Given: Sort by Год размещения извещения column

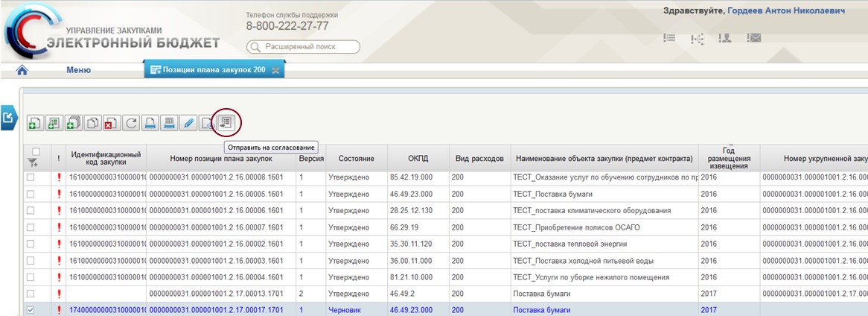Looking at the screenshot, I should click(729, 158).
